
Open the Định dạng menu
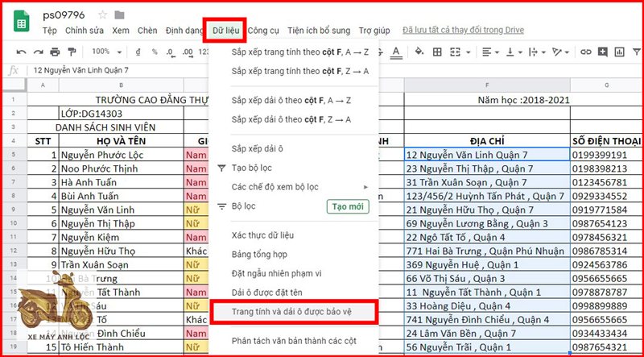coord(184,31)
